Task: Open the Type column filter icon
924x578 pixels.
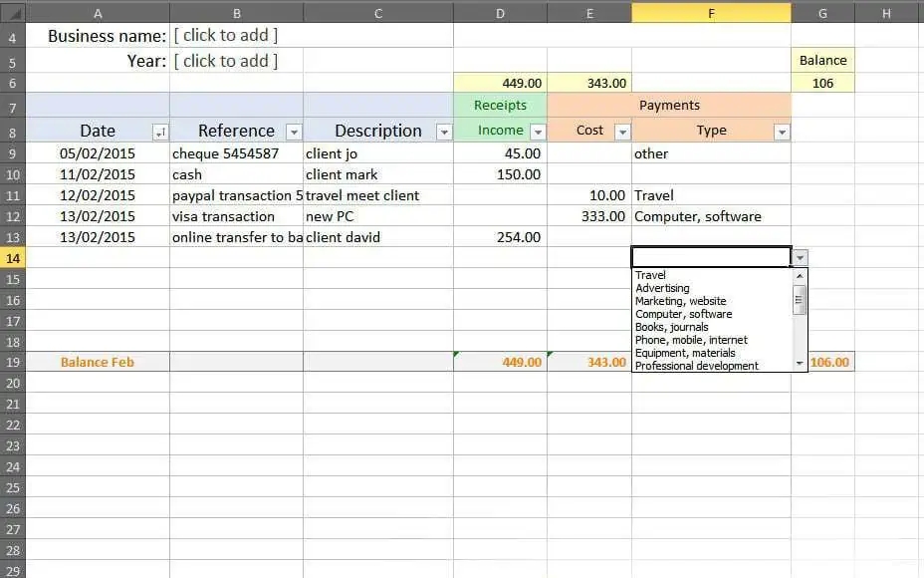Action: pos(783,131)
